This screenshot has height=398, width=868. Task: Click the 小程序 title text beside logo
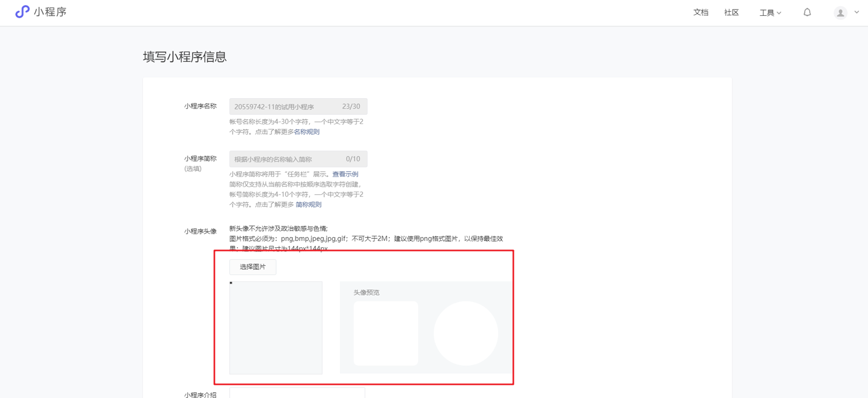(50, 12)
